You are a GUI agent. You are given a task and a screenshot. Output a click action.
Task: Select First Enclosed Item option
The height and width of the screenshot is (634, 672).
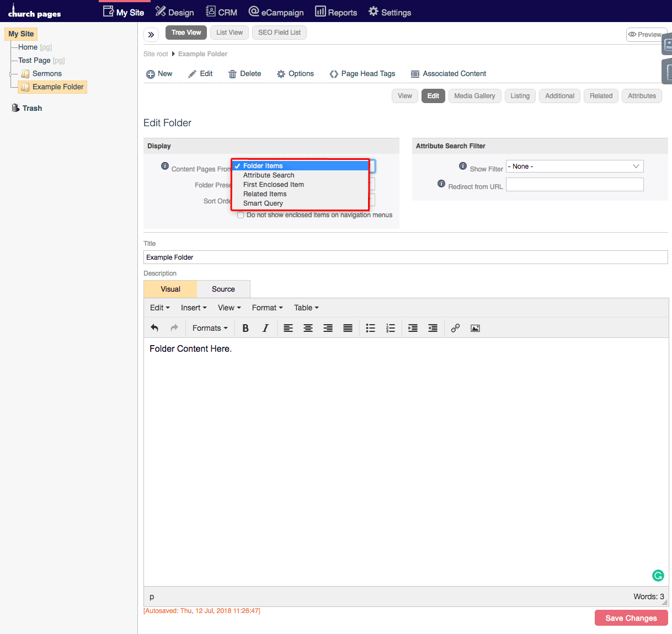pos(300,185)
